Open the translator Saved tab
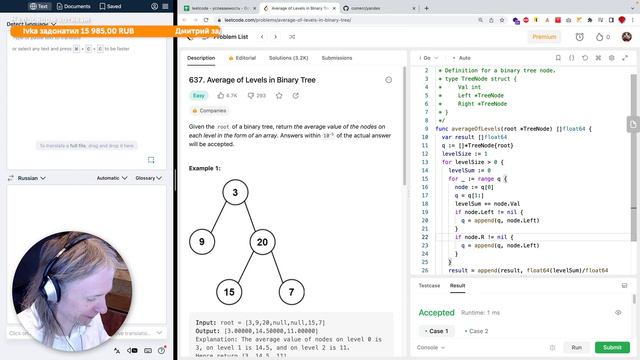This screenshot has height=360, width=640. click(110, 6)
